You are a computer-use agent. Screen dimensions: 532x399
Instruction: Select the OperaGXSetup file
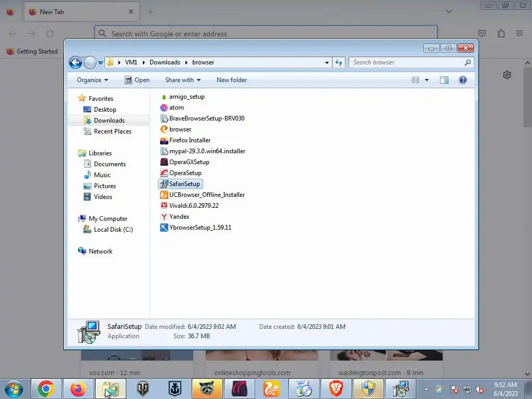[184, 162]
